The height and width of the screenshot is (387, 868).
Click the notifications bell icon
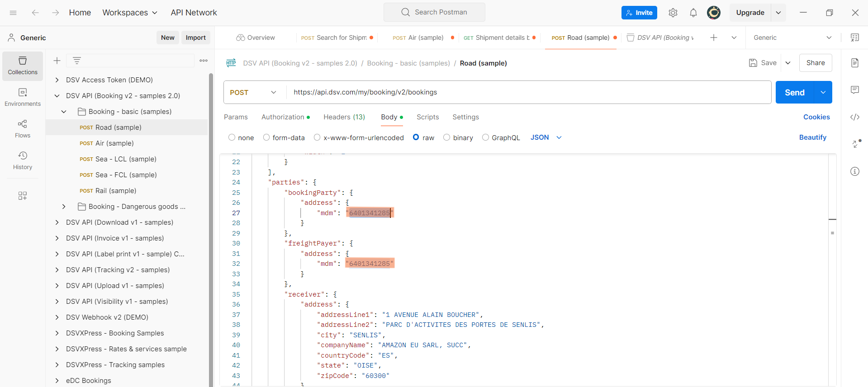coord(693,13)
